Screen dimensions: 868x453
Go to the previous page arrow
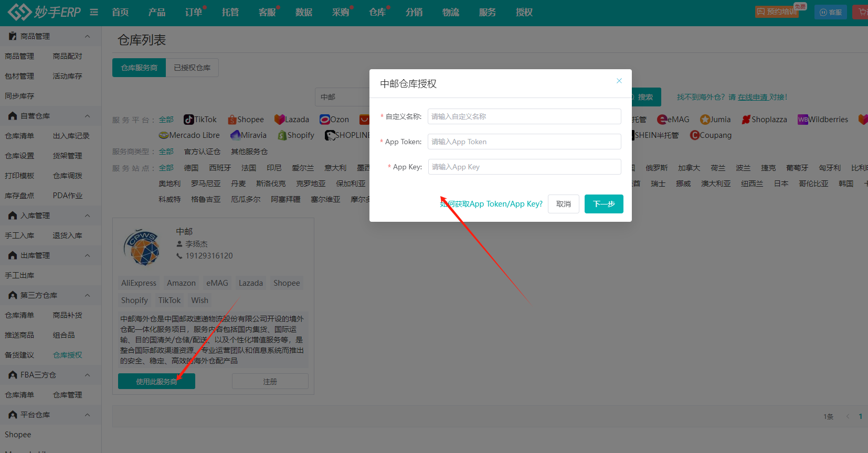[x=848, y=416]
